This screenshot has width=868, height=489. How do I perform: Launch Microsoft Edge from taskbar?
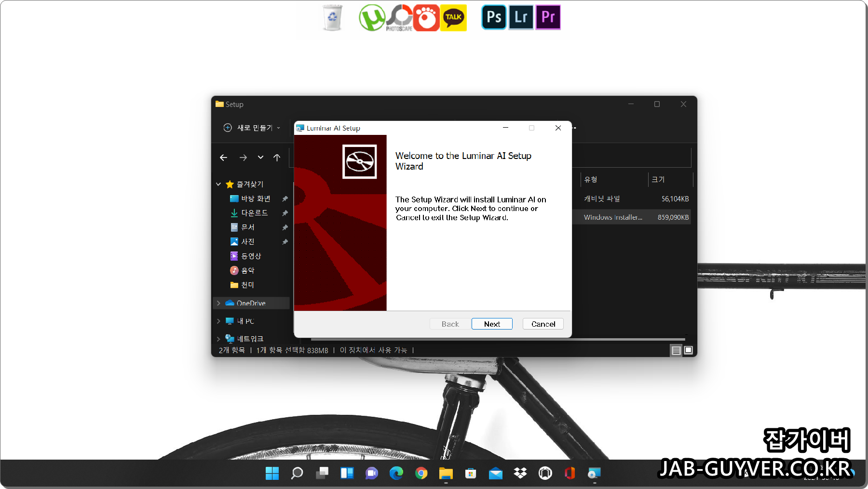click(x=396, y=474)
